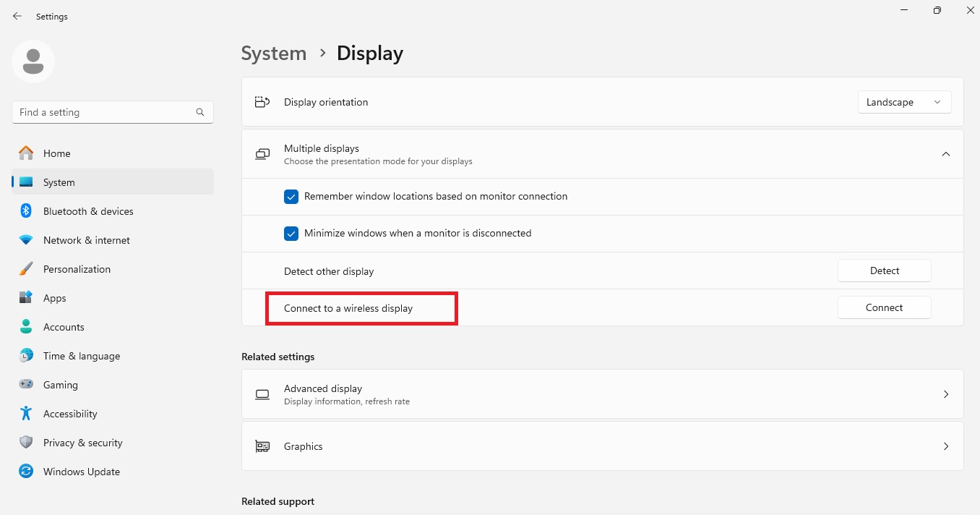Click the Home house icon in sidebar

tap(26, 153)
